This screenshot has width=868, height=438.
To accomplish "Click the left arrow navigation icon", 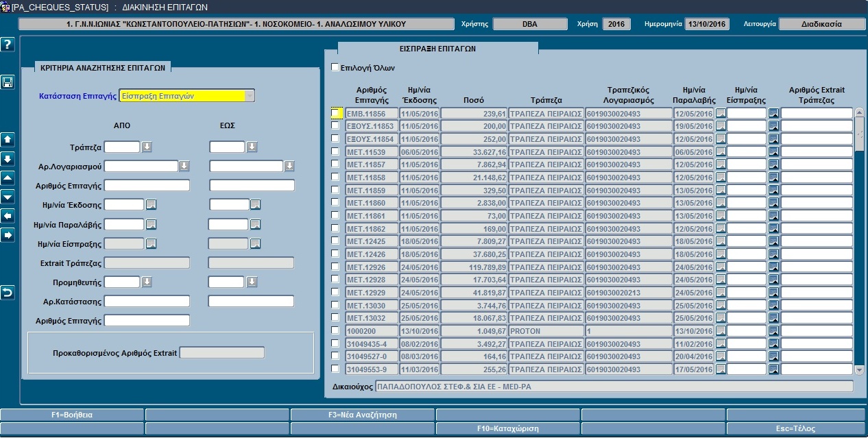I will [8, 216].
